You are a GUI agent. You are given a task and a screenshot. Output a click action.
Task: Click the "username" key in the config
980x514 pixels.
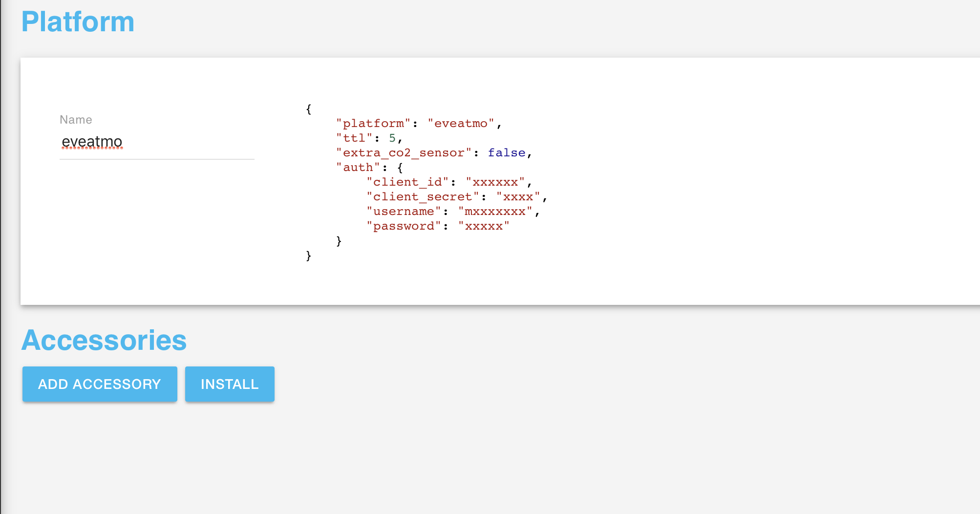coord(404,212)
